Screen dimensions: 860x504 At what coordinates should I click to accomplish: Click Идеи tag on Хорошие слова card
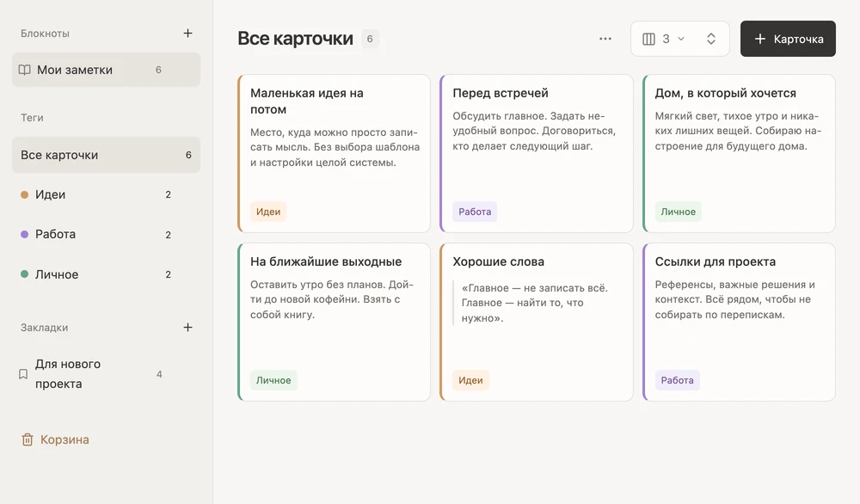tap(470, 380)
